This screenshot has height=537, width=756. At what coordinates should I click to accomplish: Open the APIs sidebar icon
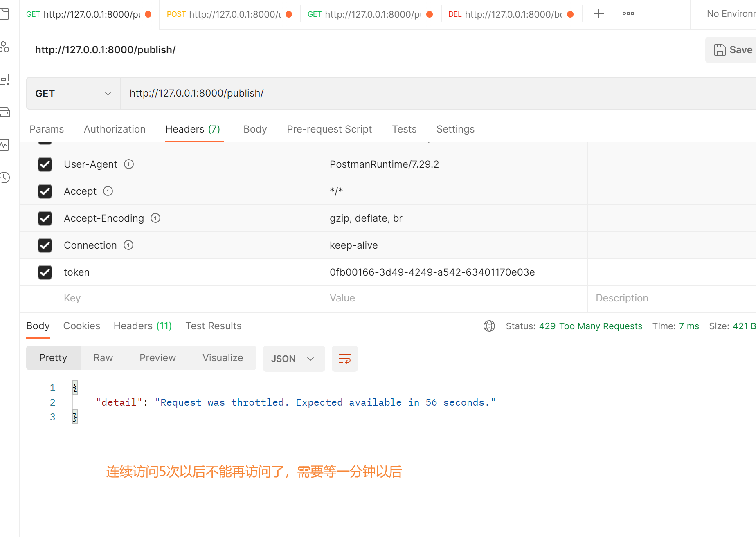pos(4,47)
